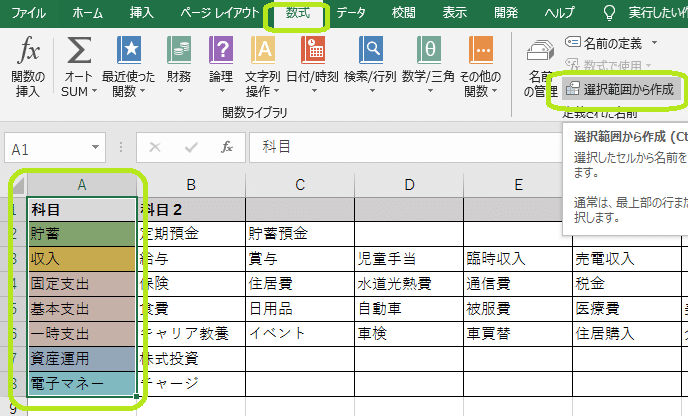
Task: Select header cell 科目２
Action: click(x=191, y=209)
